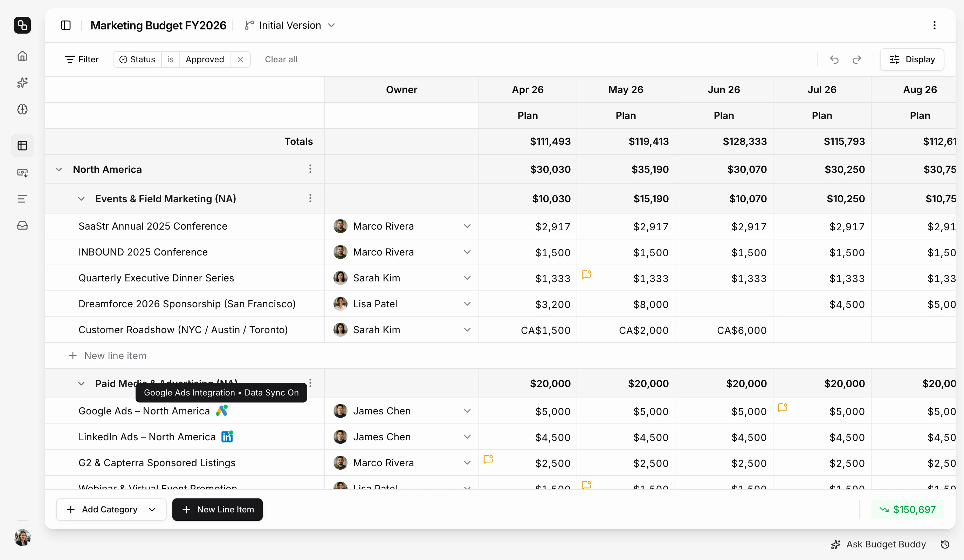This screenshot has height=560, width=964.
Task: Collapse the North America group
Action: (58, 169)
